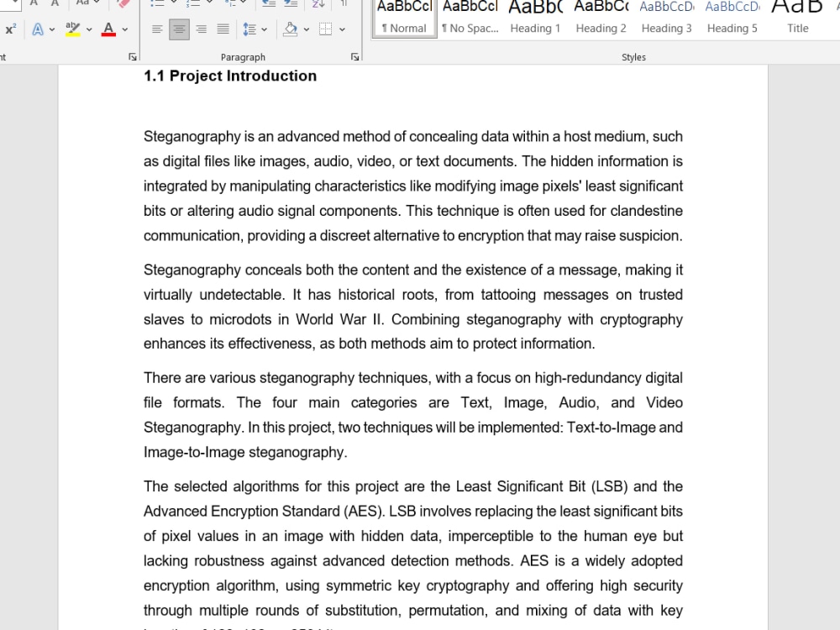Apply the Title style from the gallery
The width and height of the screenshot is (840, 630).
(x=797, y=17)
